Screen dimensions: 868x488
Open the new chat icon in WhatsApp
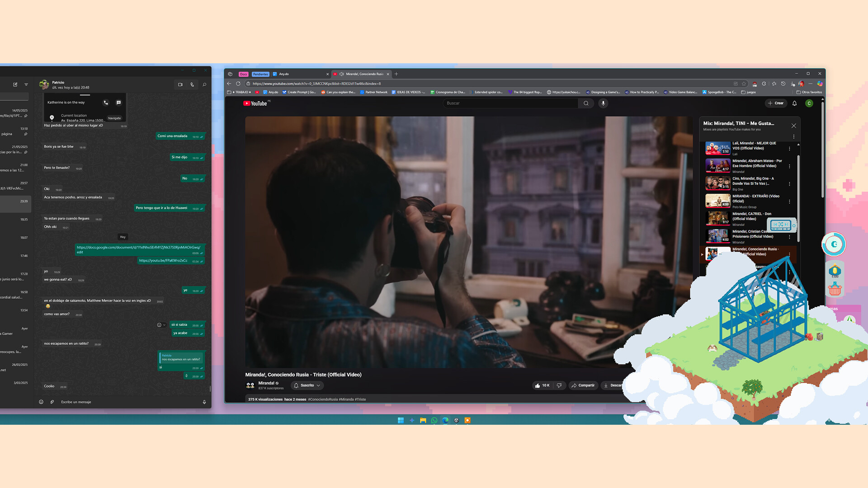pos(15,84)
